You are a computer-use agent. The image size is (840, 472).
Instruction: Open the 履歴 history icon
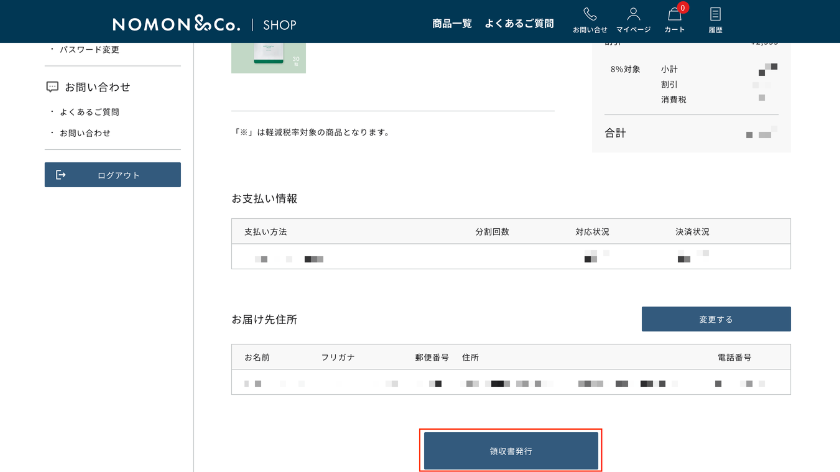tap(715, 15)
